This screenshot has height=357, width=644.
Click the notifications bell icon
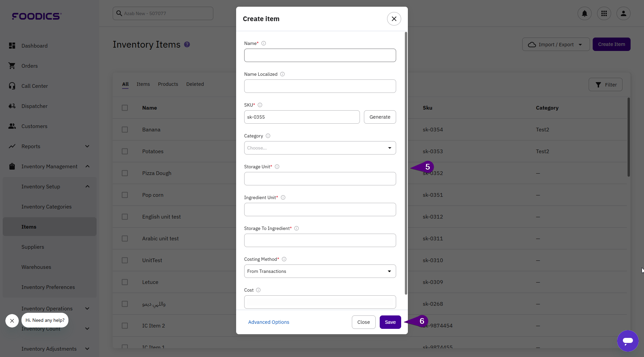pos(584,13)
